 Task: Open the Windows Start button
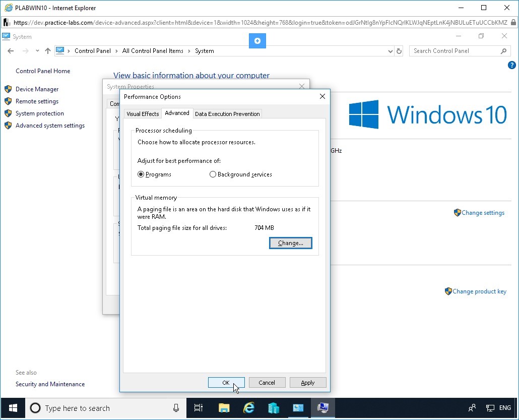click(13, 408)
